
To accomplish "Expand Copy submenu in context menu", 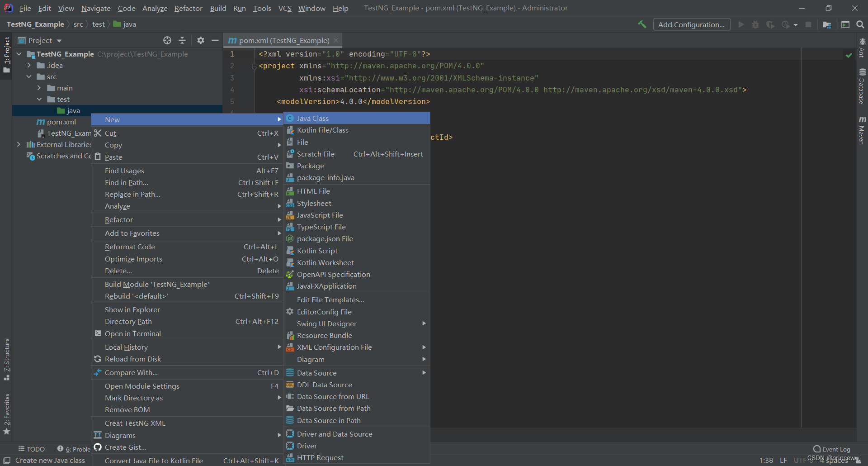I will (x=187, y=145).
